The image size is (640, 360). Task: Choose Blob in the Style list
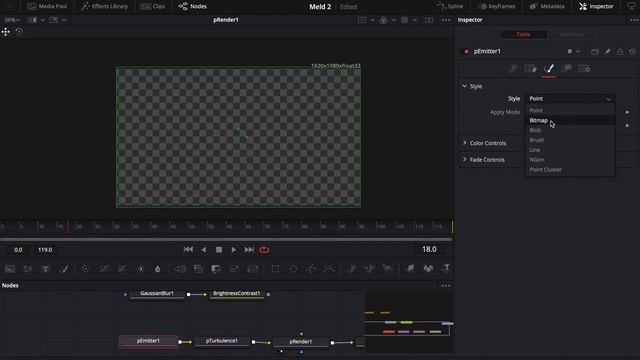pos(570,130)
